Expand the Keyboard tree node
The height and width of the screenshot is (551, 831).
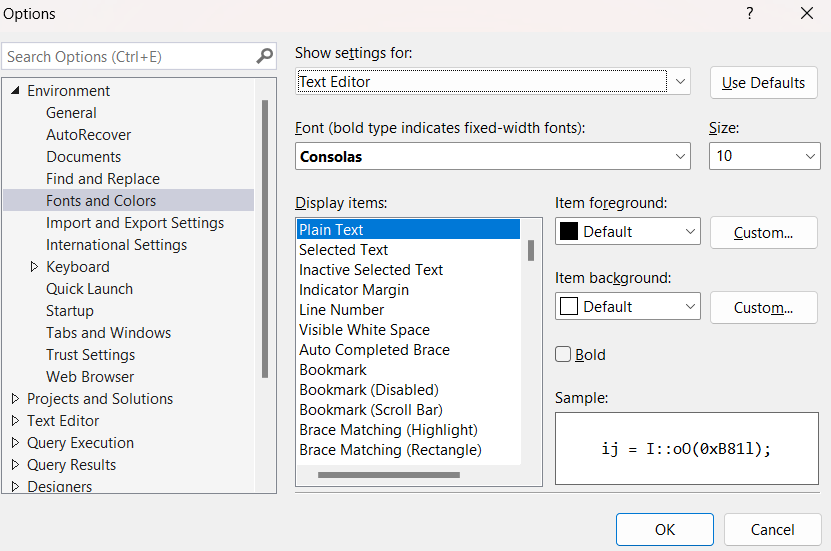point(34,267)
